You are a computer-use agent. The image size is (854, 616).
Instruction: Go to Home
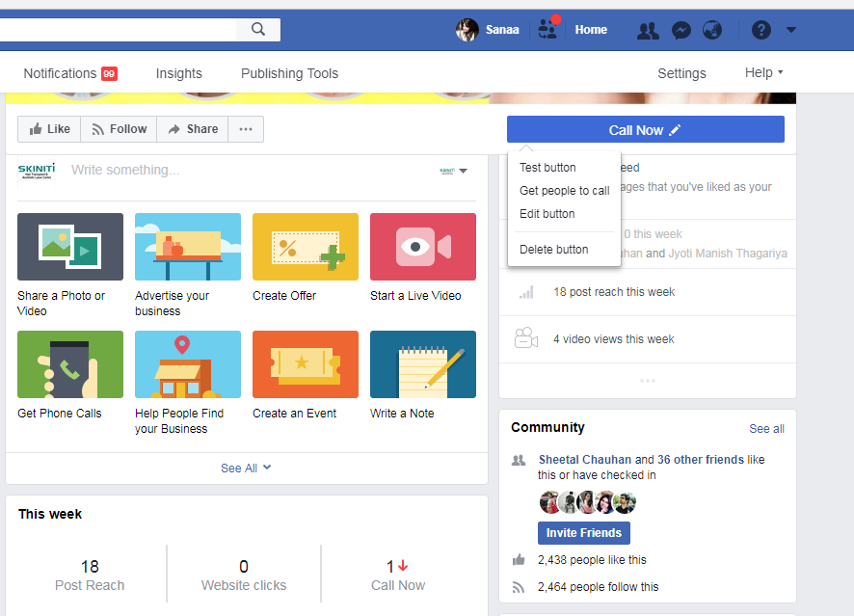591,30
